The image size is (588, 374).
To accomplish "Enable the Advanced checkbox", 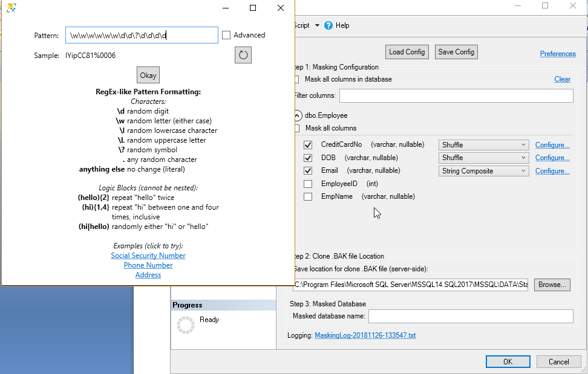I will coord(226,35).
